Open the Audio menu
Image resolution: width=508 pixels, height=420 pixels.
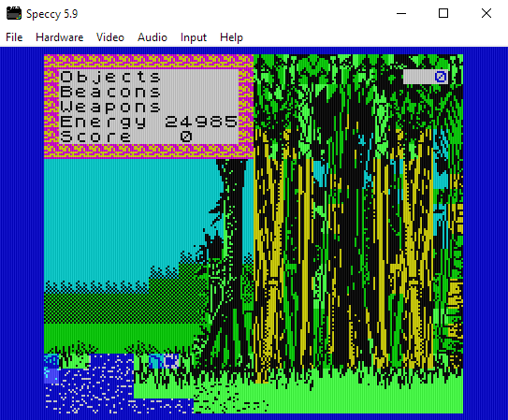pyautogui.click(x=152, y=37)
